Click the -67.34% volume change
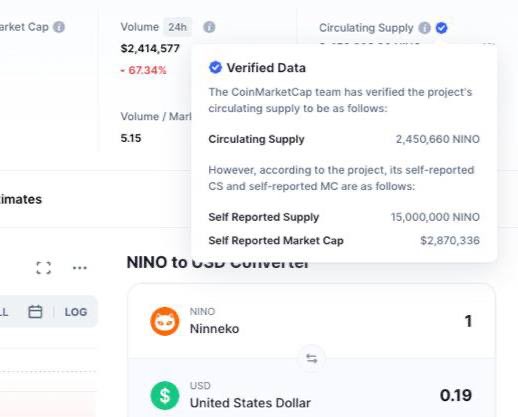This screenshot has height=417, width=518. [x=143, y=70]
